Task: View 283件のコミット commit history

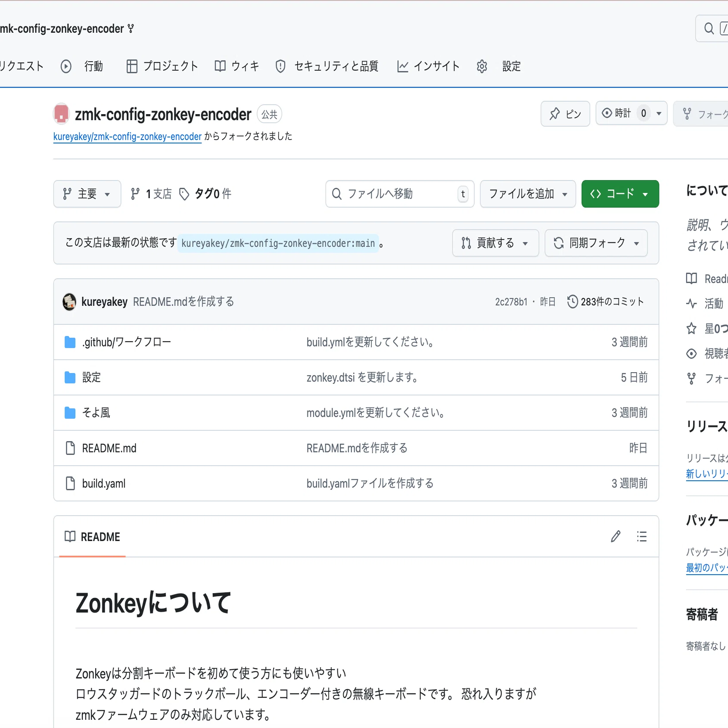Action: [x=606, y=302]
